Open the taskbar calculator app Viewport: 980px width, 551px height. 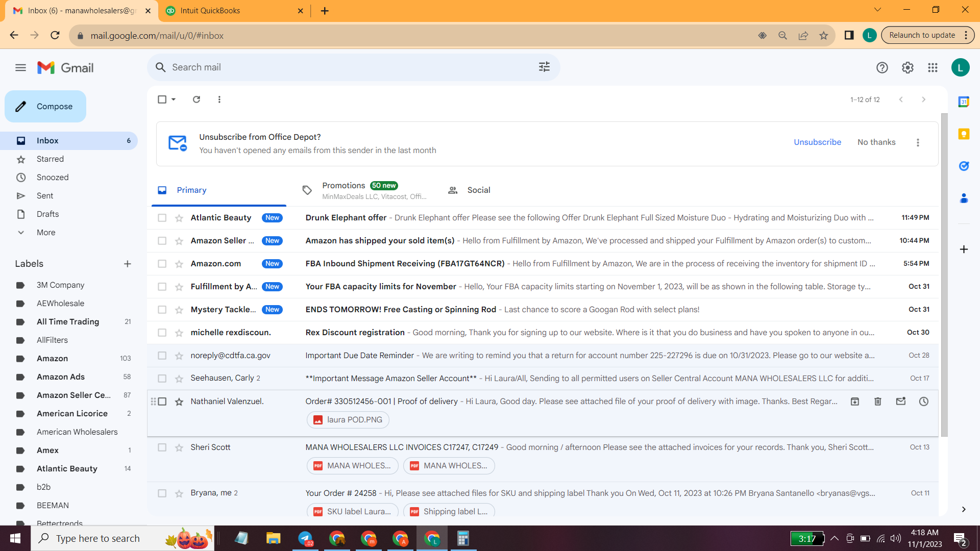463,538
